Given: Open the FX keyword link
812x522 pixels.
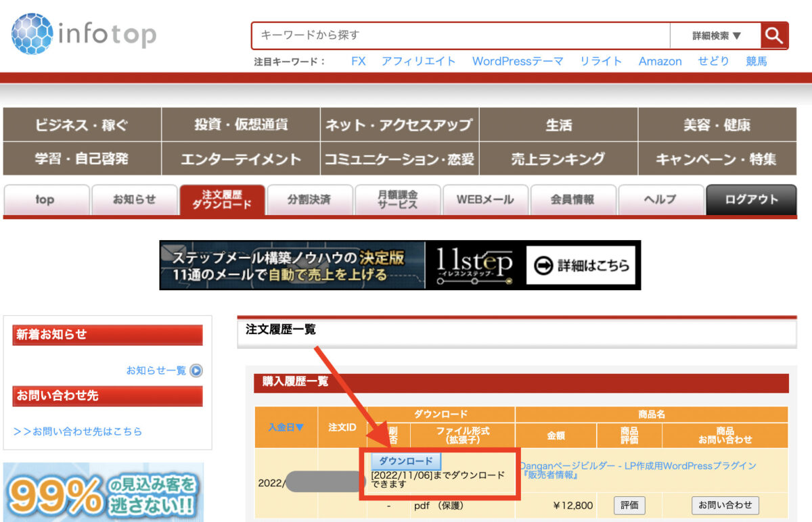Looking at the screenshot, I should click(x=359, y=61).
